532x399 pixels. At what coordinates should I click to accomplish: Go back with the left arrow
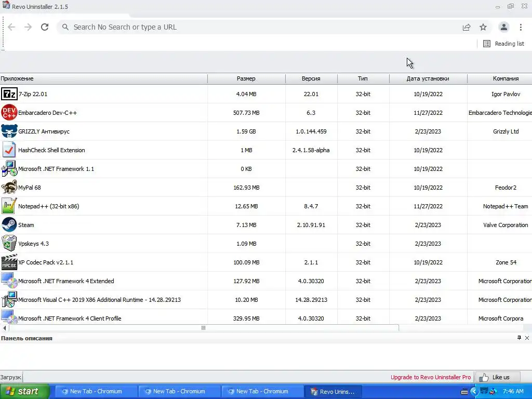tap(11, 27)
